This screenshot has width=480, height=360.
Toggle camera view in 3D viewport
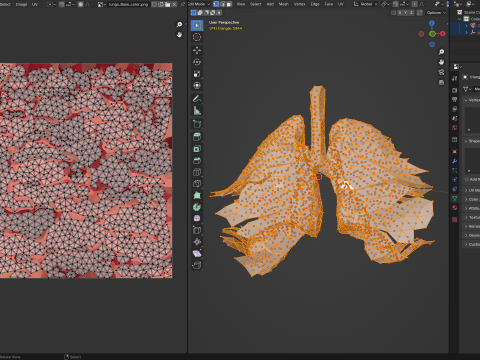click(x=441, y=72)
